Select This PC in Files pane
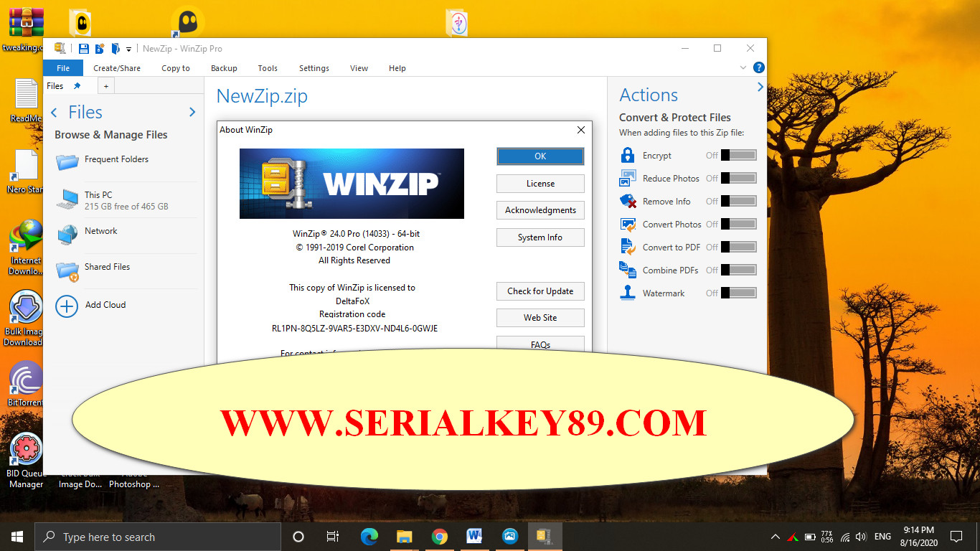This screenshot has width=980, height=551. pos(126,200)
